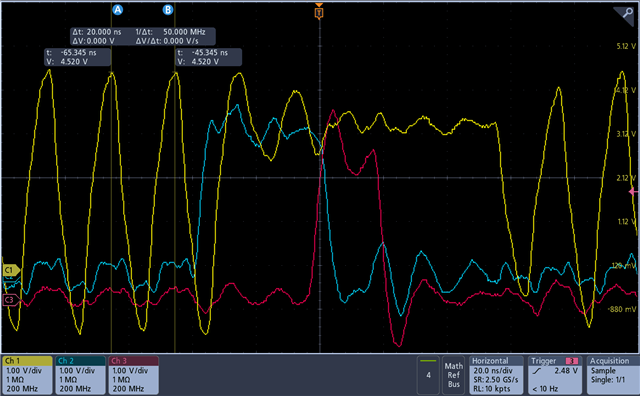Open the Math Ref Bus menu
The width and height of the screenshot is (640, 396).
(x=454, y=375)
